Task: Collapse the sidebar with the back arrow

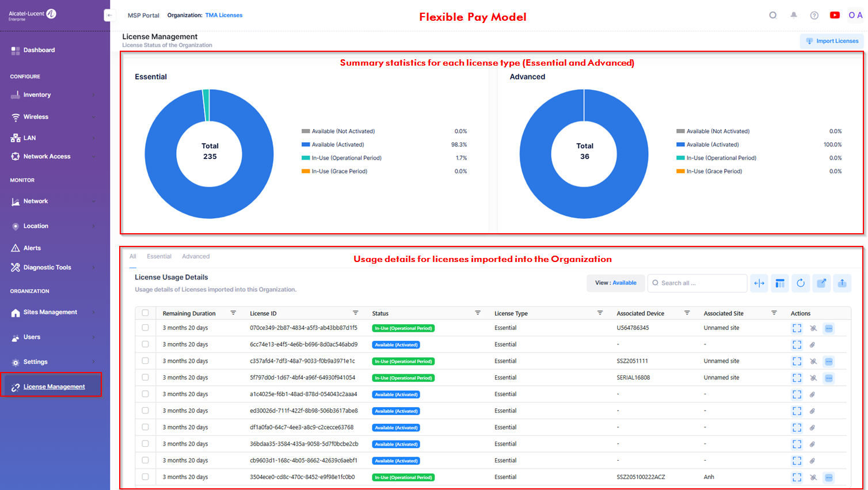Action: tap(109, 16)
